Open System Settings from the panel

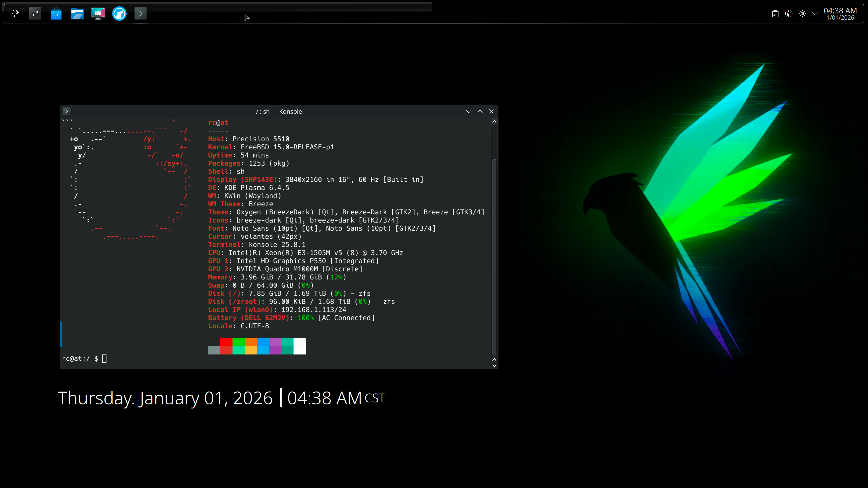coord(35,14)
